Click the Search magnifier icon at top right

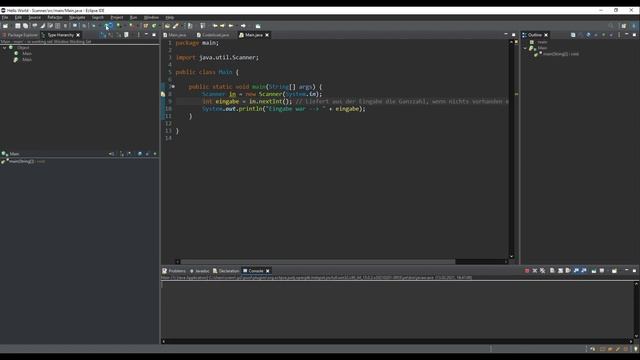611,26
